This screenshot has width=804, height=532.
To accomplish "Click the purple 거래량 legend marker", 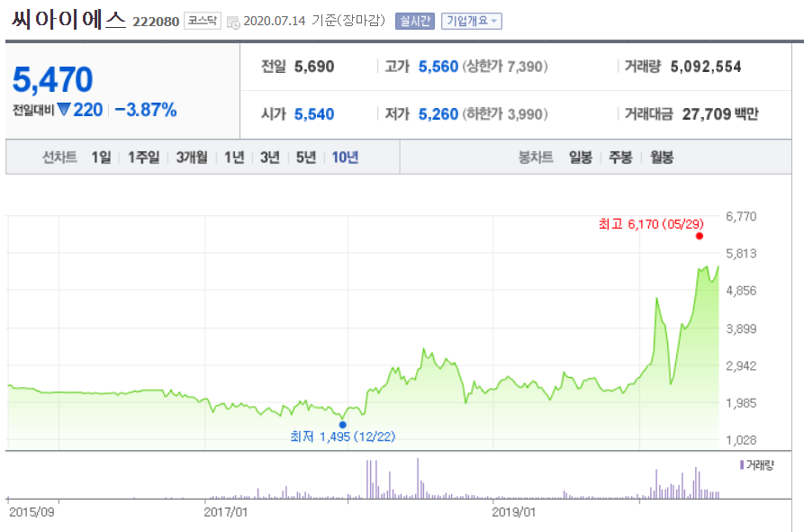I will [742, 464].
